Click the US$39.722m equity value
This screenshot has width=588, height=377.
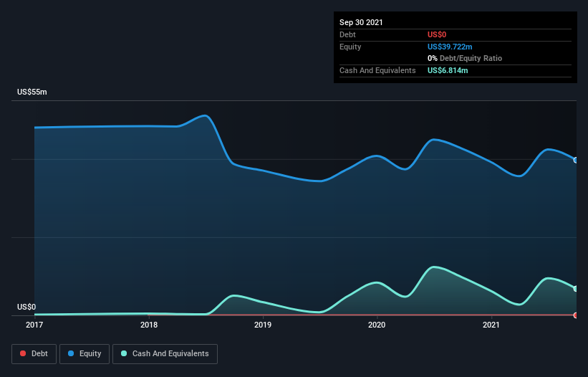450,47
